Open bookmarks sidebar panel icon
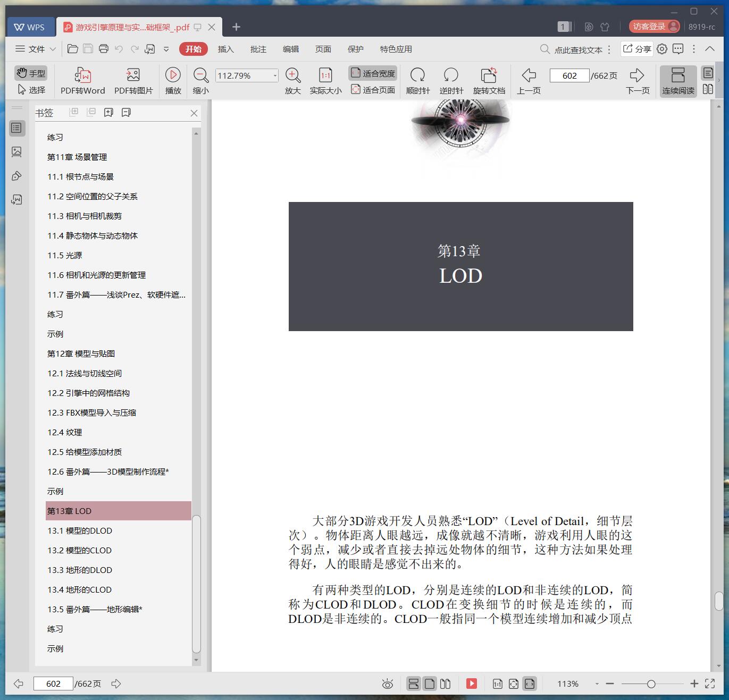This screenshot has height=700, width=729. coord(17,128)
